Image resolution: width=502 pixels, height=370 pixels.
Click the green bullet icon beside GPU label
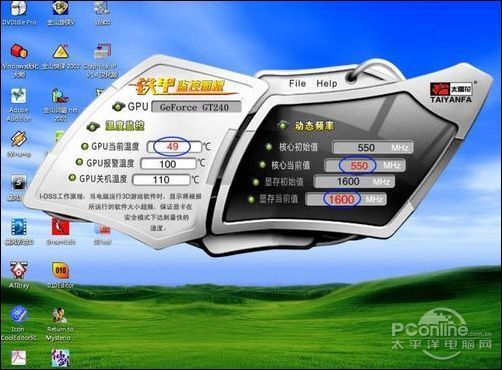pyautogui.click(x=118, y=107)
